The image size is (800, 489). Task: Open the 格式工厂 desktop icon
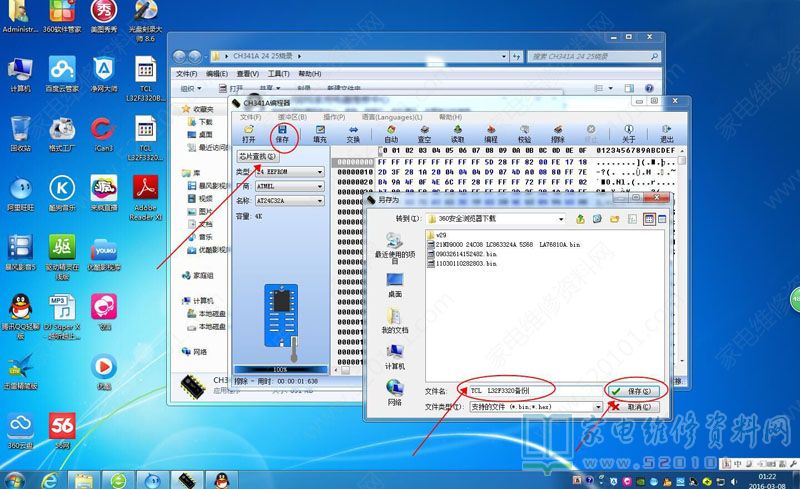pos(62,134)
